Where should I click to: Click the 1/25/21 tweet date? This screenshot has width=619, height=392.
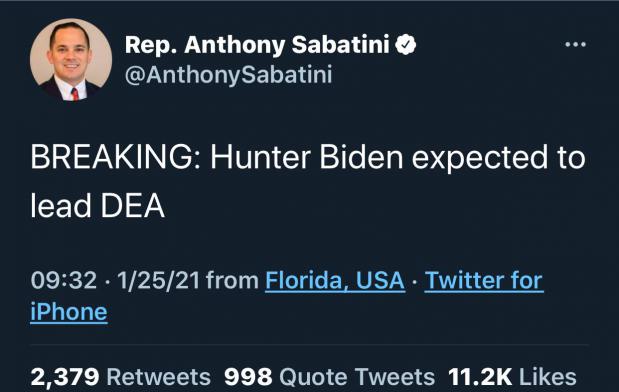(159, 281)
